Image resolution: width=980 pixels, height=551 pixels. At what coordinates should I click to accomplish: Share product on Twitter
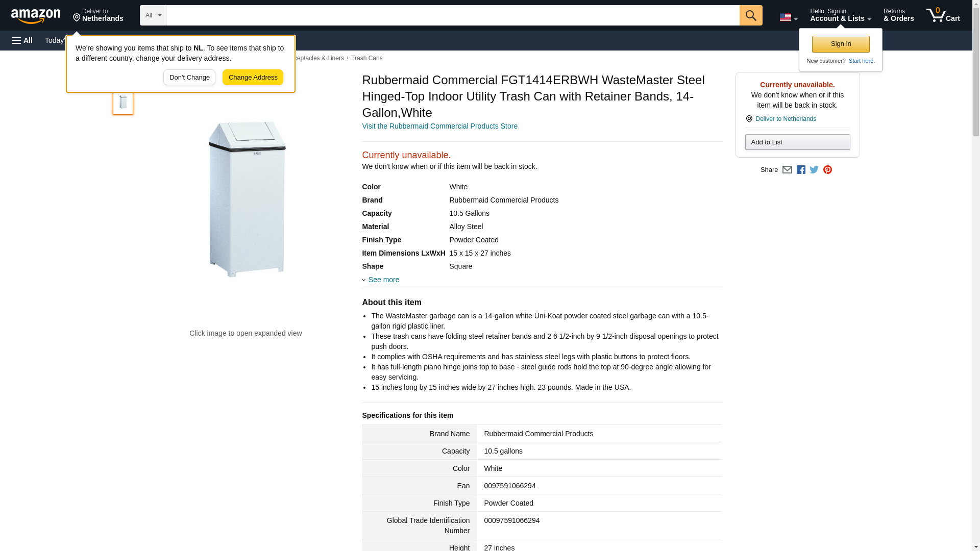(814, 170)
